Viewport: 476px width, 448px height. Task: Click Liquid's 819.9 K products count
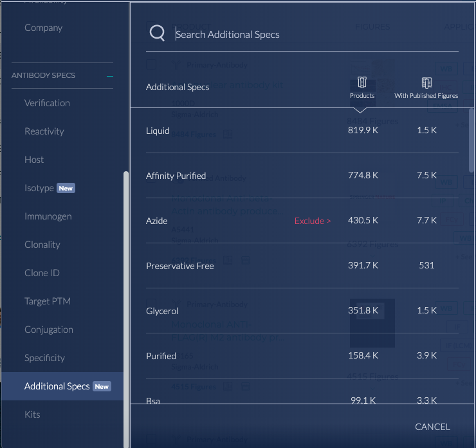point(363,130)
